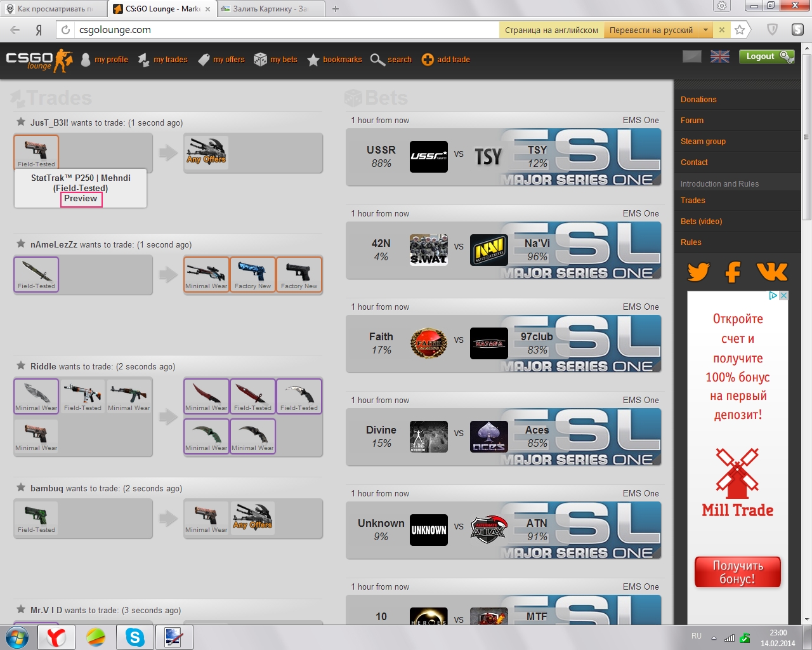This screenshot has height=650, width=812.
Task: Expand the translate options dropdown arrow
Action: coord(705,30)
